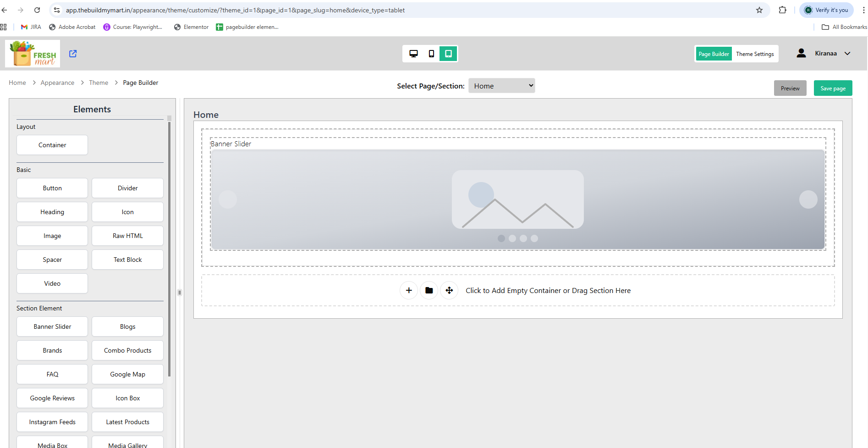Screen dimensions: 868x448
Task: Select the Spacer element
Action: tap(52, 260)
